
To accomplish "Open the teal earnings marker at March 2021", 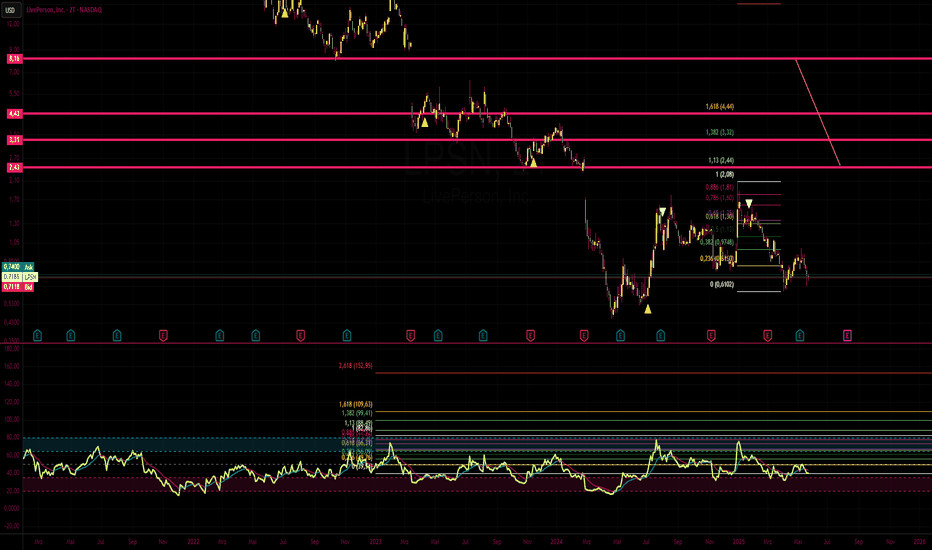I will (x=37, y=336).
